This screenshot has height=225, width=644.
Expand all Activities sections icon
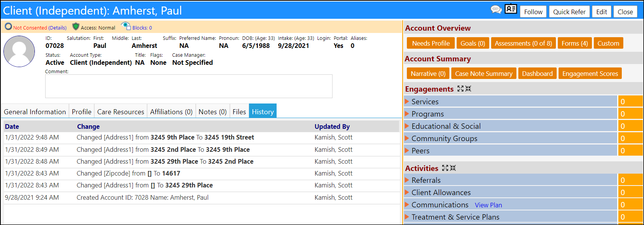coord(445,168)
